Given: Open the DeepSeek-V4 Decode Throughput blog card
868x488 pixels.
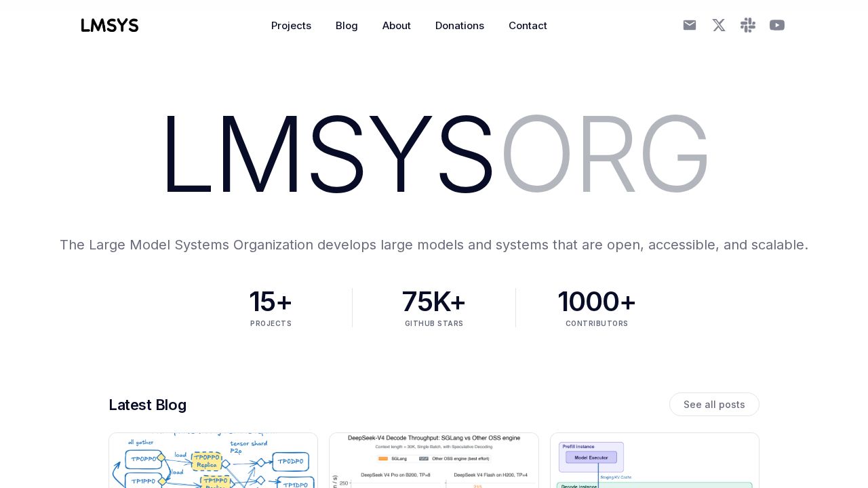Looking at the screenshot, I should (434, 460).
